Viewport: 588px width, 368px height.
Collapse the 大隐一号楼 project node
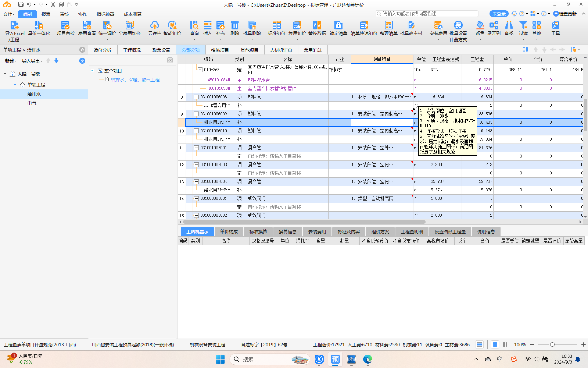[x=5, y=73]
